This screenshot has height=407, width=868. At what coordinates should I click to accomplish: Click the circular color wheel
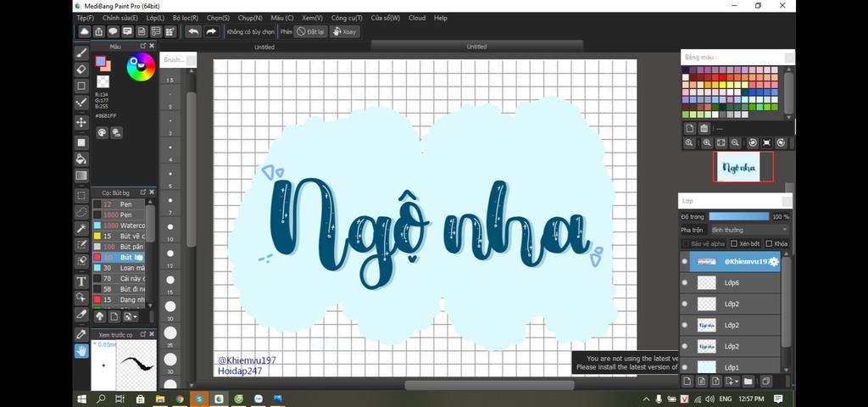[x=141, y=67]
